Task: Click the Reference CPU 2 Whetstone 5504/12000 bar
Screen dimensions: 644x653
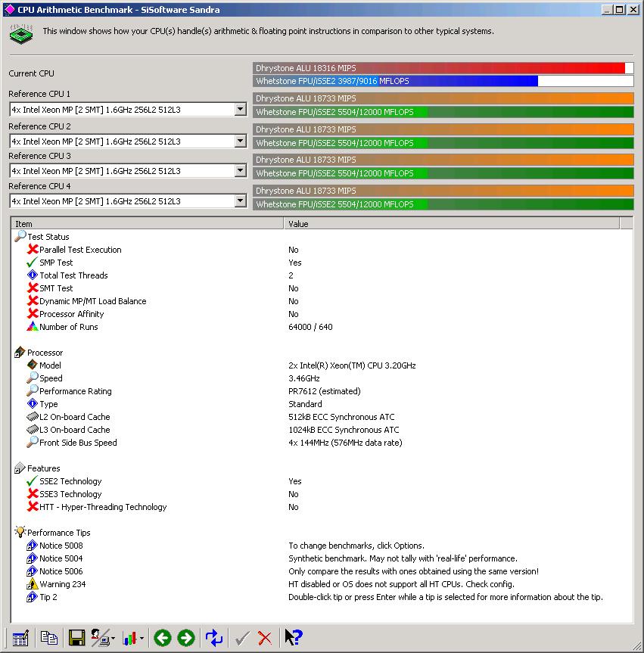Action: [x=443, y=143]
